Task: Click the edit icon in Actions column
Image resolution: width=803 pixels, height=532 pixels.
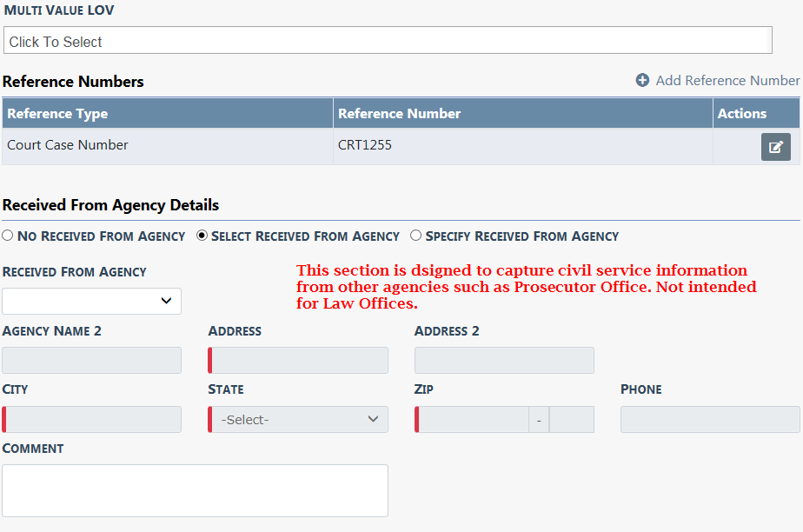Action: pos(775,147)
